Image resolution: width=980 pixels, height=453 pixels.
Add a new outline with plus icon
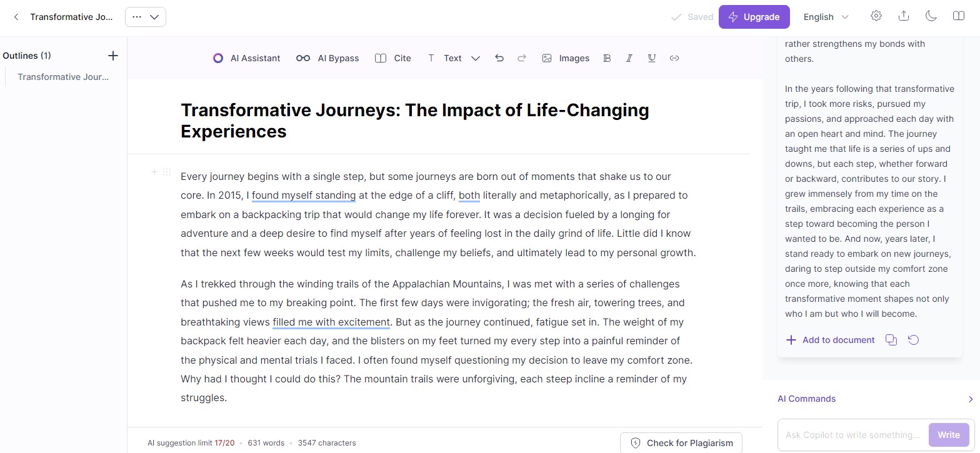(x=113, y=56)
